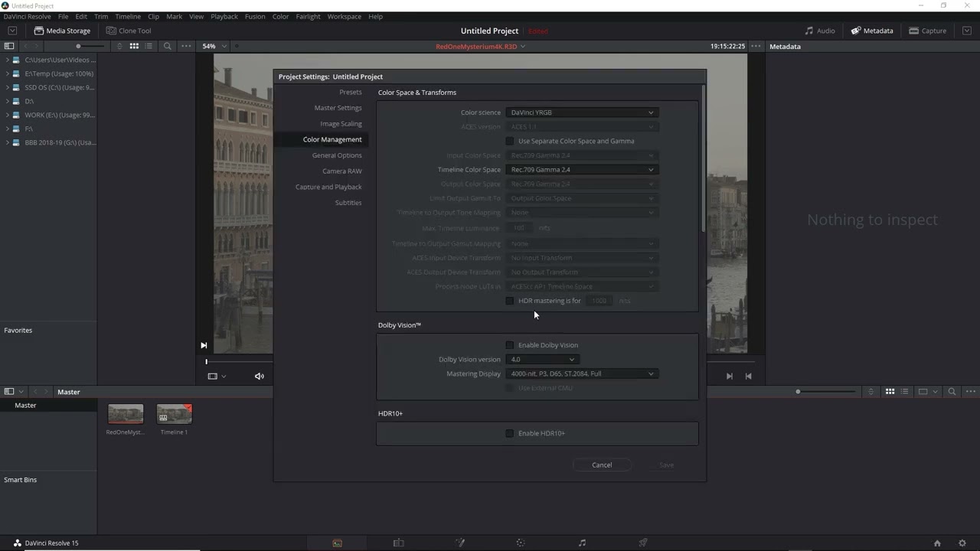Screen dimensions: 980x551
Task: Enable Dolby Vision checkbox
Action: (x=510, y=345)
